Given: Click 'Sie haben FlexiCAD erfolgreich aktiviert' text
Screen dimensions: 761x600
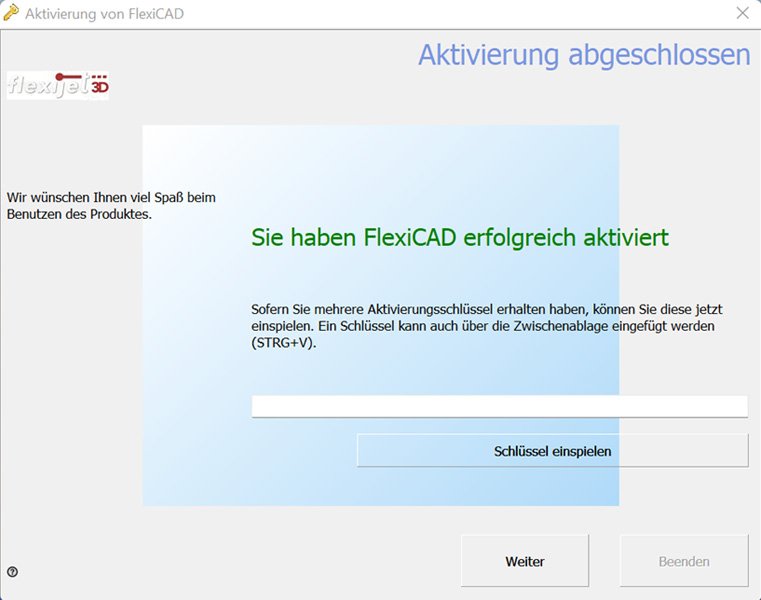Looking at the screenshot, I should tap(460, 237).
